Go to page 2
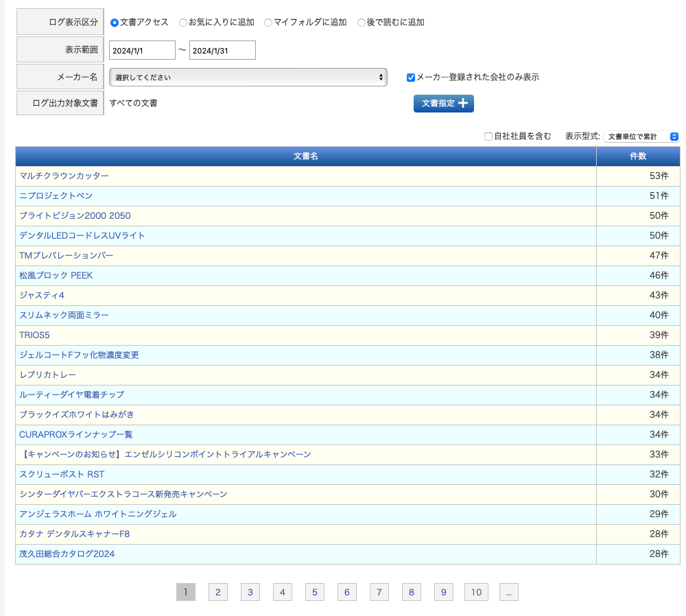Viewport: 686px width, 616px height. [218, 592]
